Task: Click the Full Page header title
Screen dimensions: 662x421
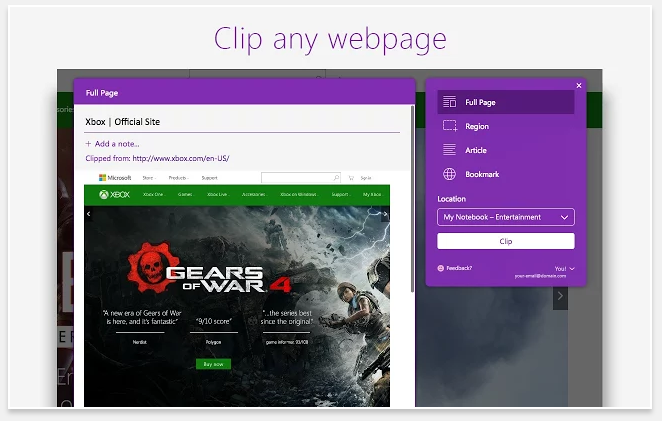Action: tap(102, 93)
